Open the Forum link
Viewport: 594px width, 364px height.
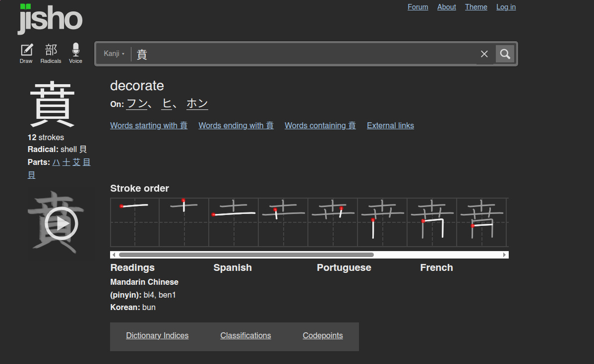coord(418,7)
